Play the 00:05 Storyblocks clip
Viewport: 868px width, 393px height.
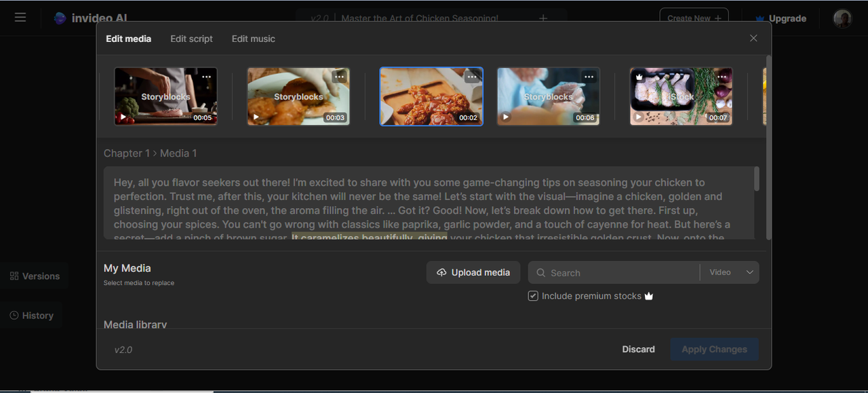123,117
